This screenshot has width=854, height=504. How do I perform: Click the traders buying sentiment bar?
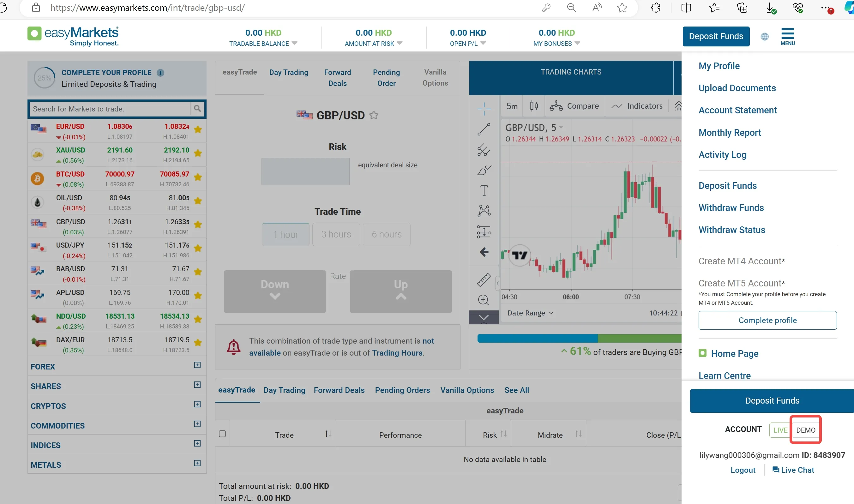[x=579, y=338]
